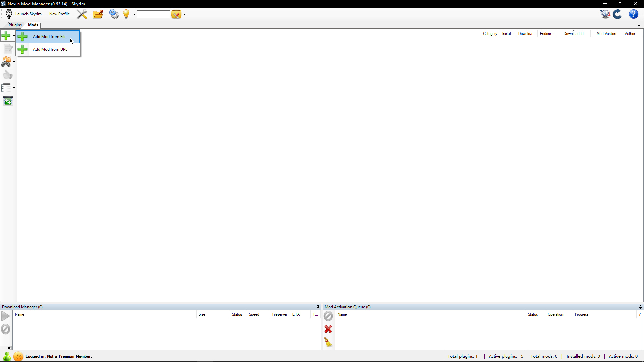Toggle pin on Mod Activation Queue panel
This screenshot has width=644, height=362.
coord(640,307)
